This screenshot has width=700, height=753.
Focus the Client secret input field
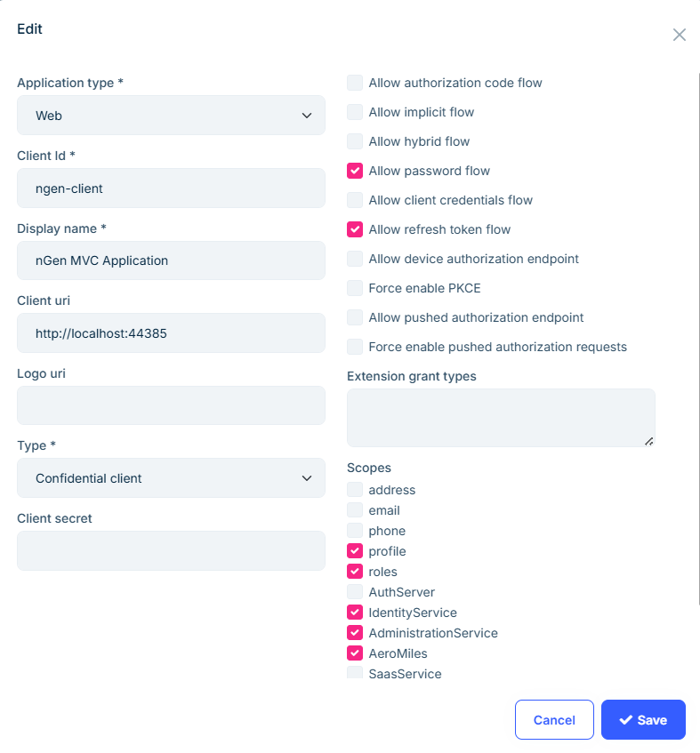171,551
